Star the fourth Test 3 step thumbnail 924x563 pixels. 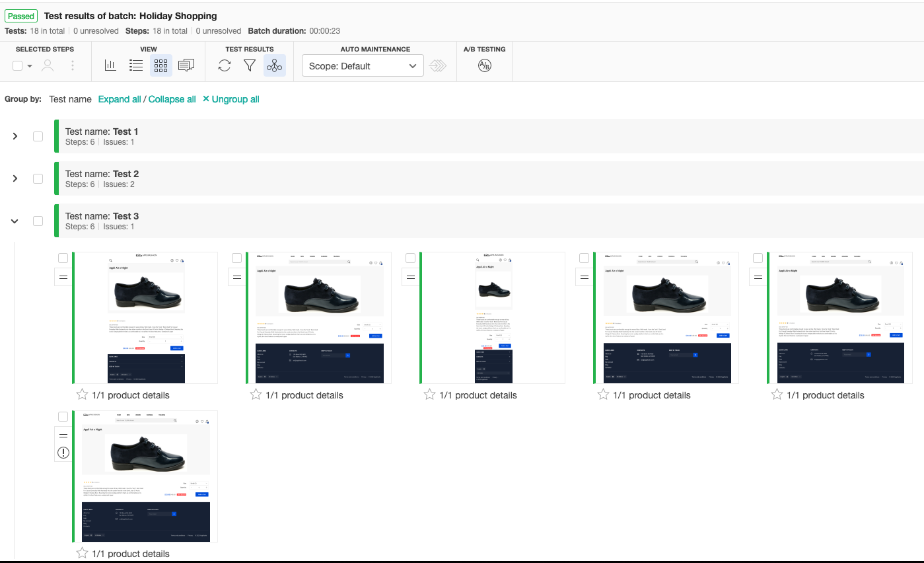(603, 394)
